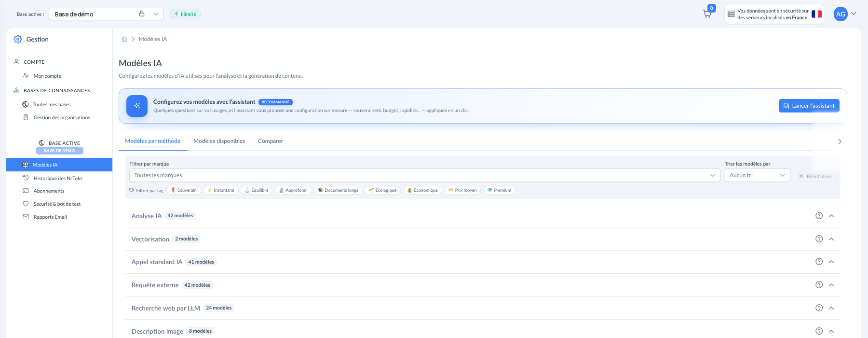
Task: Open Historique des NrToks
Action: [x=58, y=178]
